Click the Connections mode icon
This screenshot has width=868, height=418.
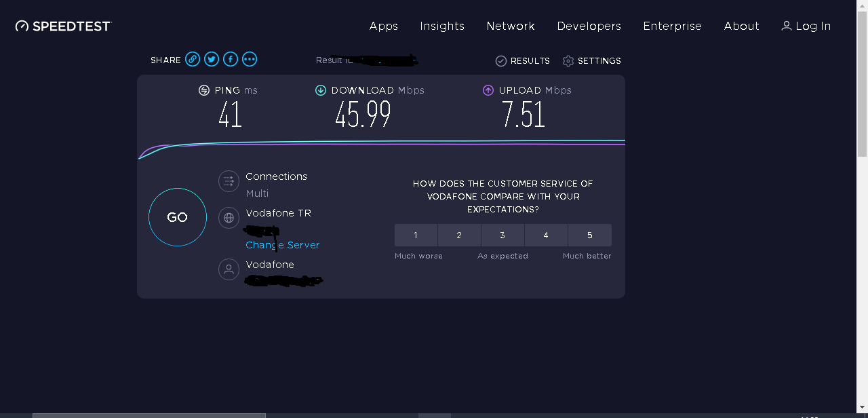coord(229,181)
